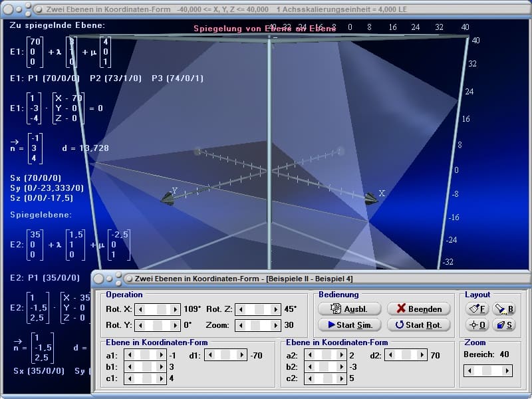532x399 pixels.
Task: Click the X axis arrowhead in 3D view
Action: click(x=371, y=198)
